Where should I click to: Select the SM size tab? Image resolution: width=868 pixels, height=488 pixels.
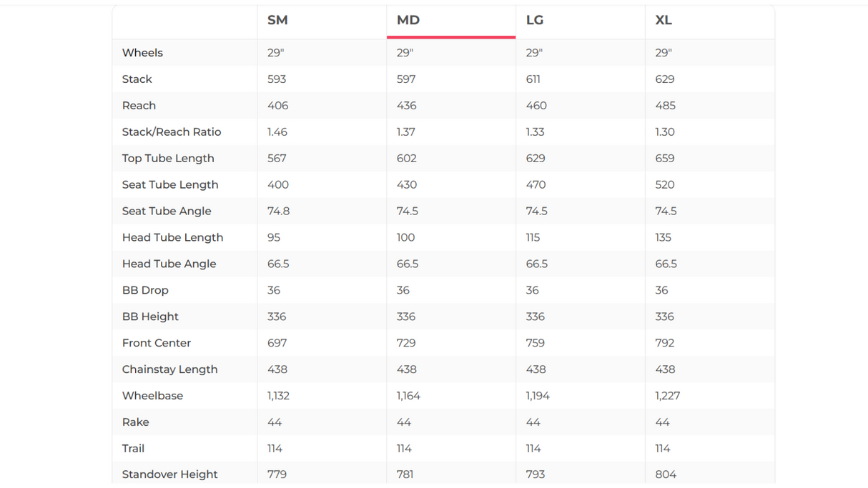pos(277,20)
